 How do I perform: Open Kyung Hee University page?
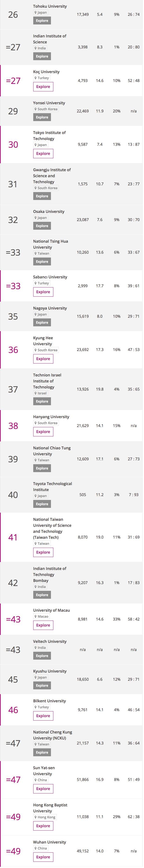coord(43,341)
